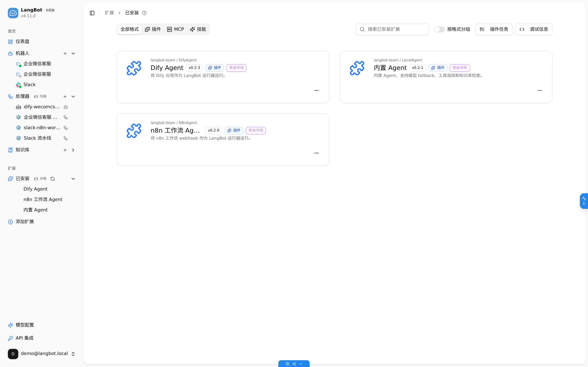The width and height of the screenshot is (588, 367).
Task: Open Slack 流水线 pipeline entry
Action: 37,138
